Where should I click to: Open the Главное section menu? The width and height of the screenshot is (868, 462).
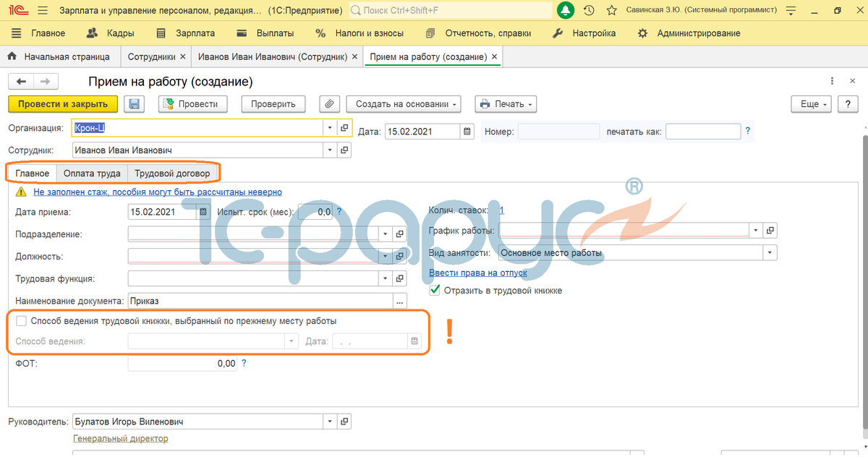(39, 33)
